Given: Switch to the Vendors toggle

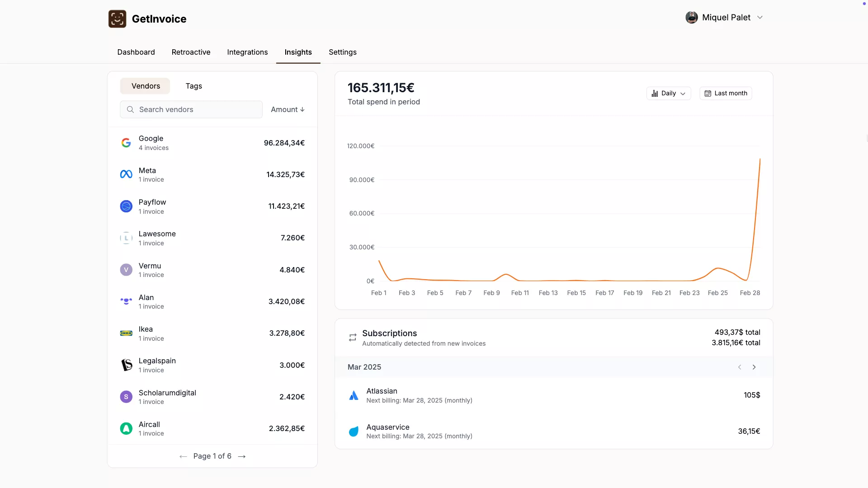Looking at the screenshot, I should tap(145, 86).
